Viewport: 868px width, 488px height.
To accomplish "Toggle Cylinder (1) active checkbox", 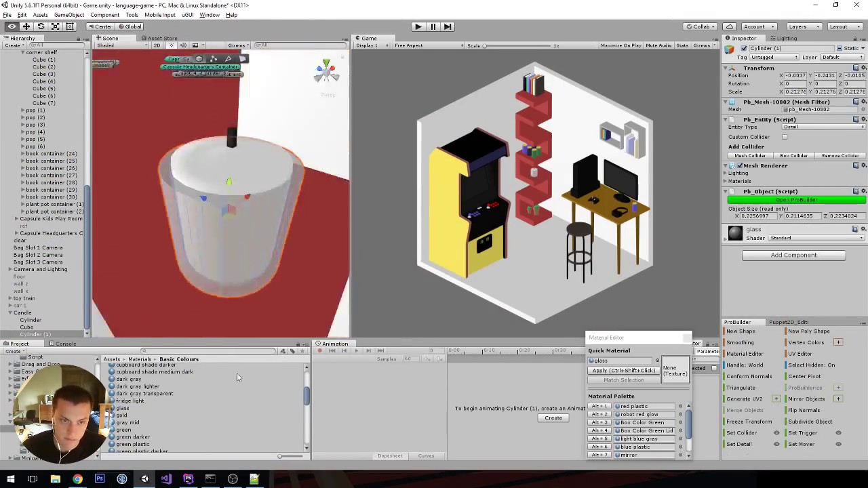I will [744, 48].
